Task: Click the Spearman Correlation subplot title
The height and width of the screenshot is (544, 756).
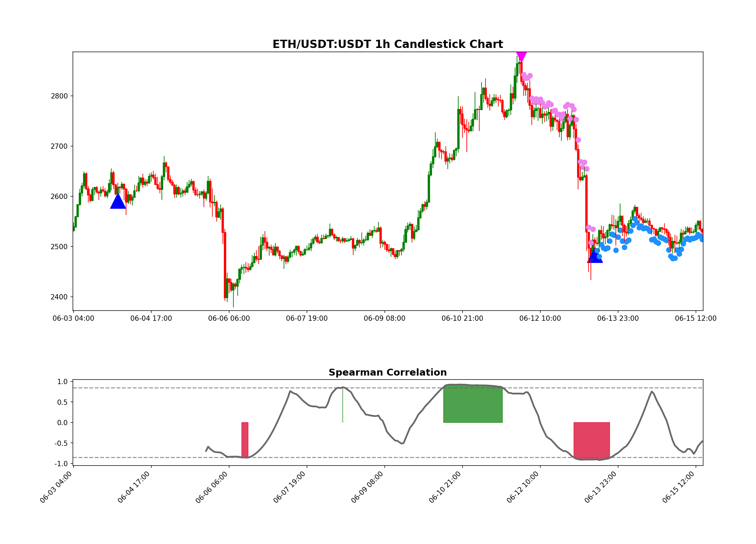Action: (x=388, y=372)
